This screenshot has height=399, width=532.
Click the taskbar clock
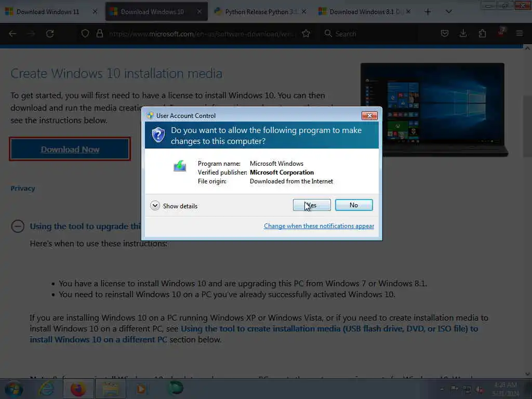click(506, 389)
